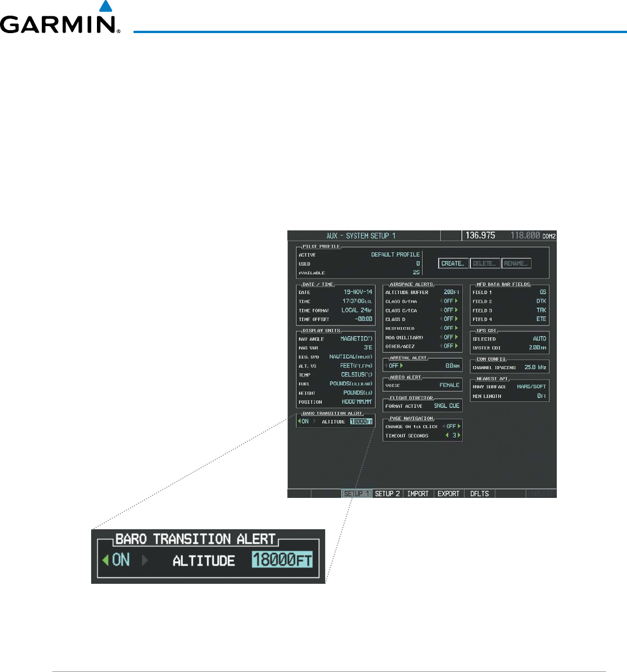Select MFD data bar Field 2 DTK
Image resolution: width=627 pixels, height=672 pixels.
(x=541, y=301)
